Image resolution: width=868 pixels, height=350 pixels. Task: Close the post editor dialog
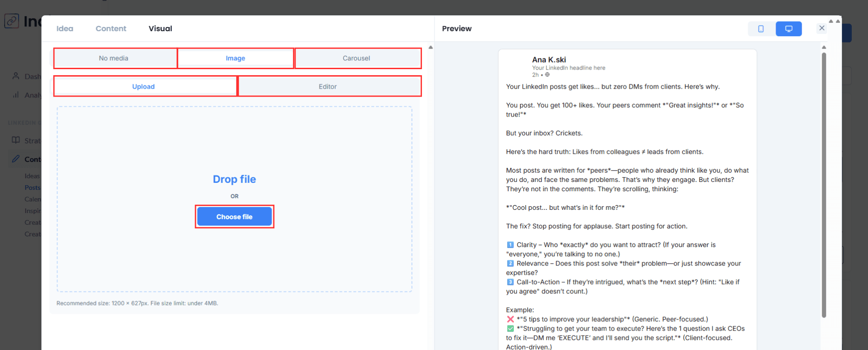tap(822, 28)
